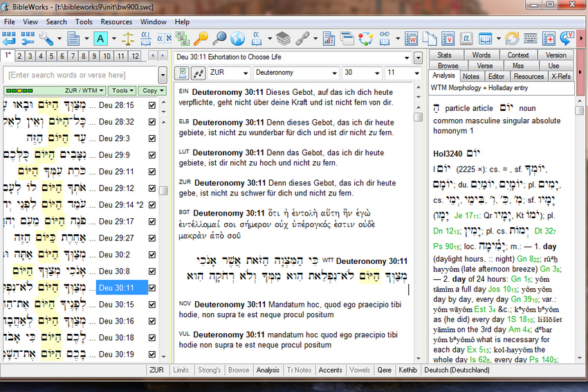Click the search results list scrollbar thumb
The width and height of the screenshot is (588, 392).
(163, 190)
